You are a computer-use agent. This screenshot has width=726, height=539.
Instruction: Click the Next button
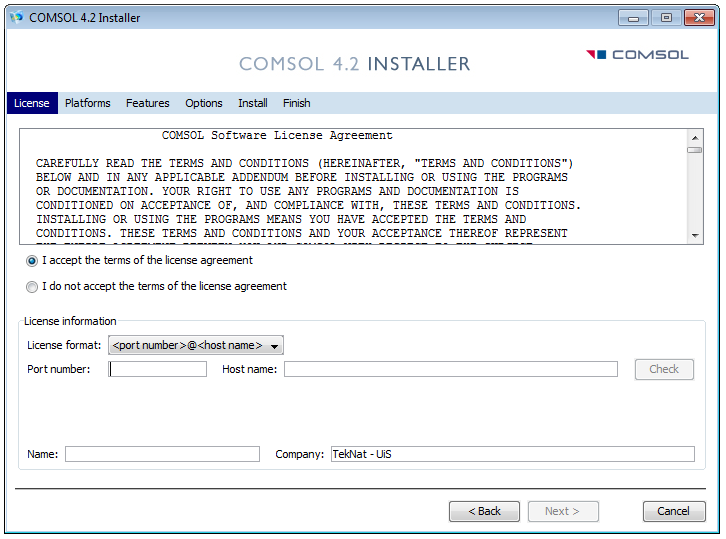tap(563, 511)
